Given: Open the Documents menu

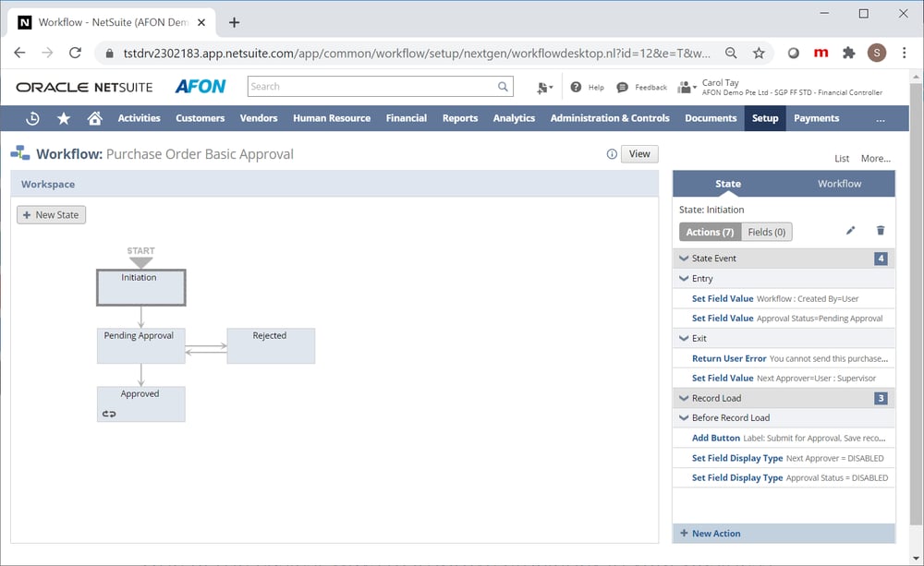Looking at the screenshot, I should click(711, 118).
